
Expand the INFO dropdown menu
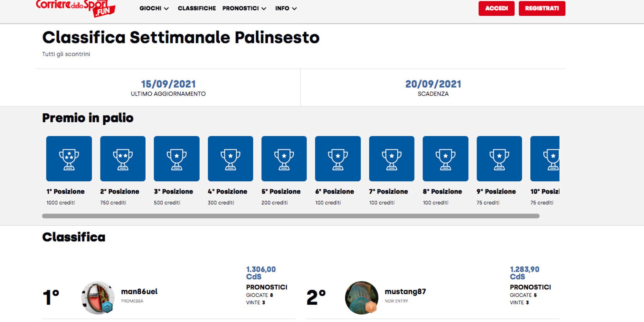(x=286, y=8)
